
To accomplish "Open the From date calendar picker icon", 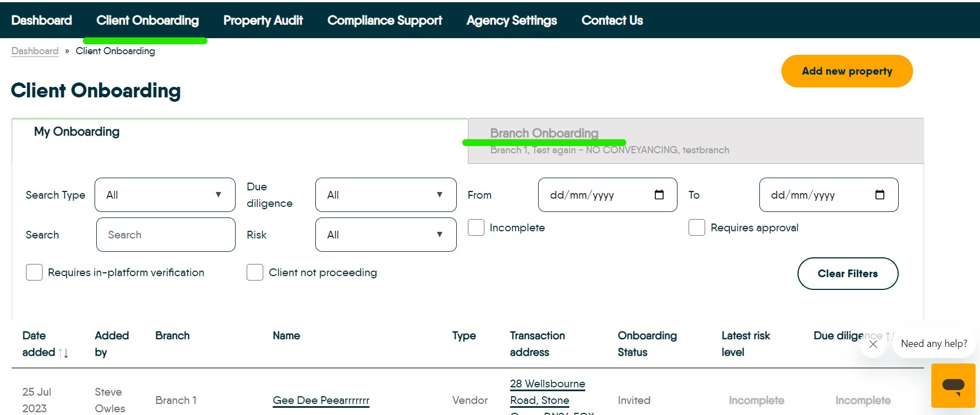I will 659,195.
